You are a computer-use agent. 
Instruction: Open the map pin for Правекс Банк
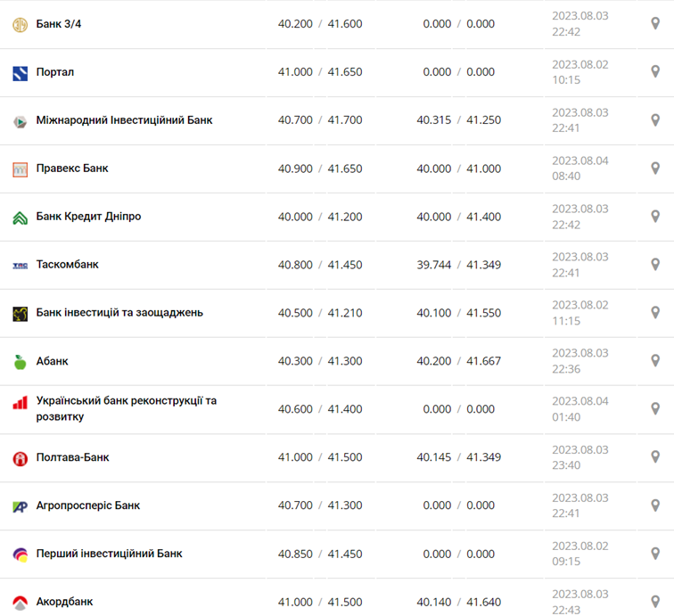pyautogui.click(x=655, y=168)
